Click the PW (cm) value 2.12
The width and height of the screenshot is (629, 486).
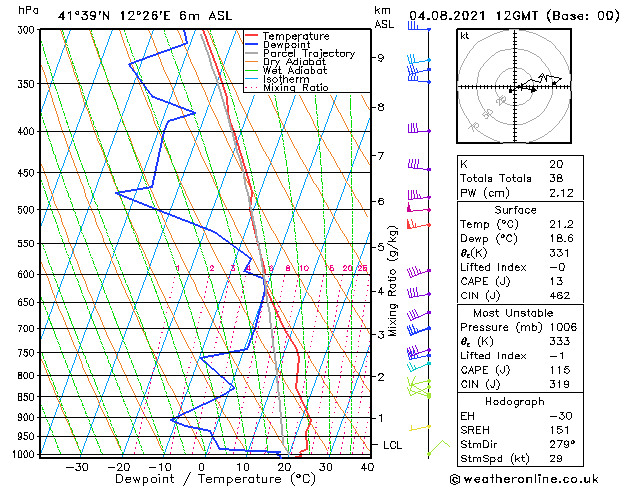click(x=562, y=193)
